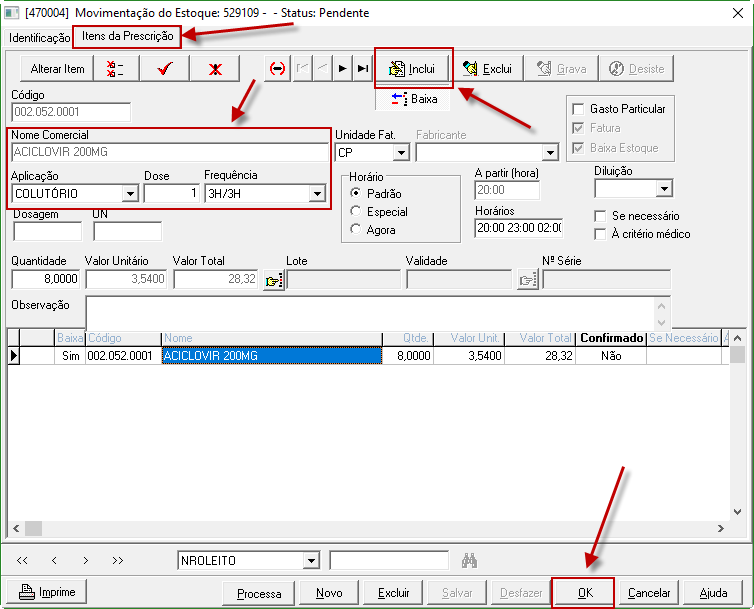Click the binoculars search icon

coord(469,560)
